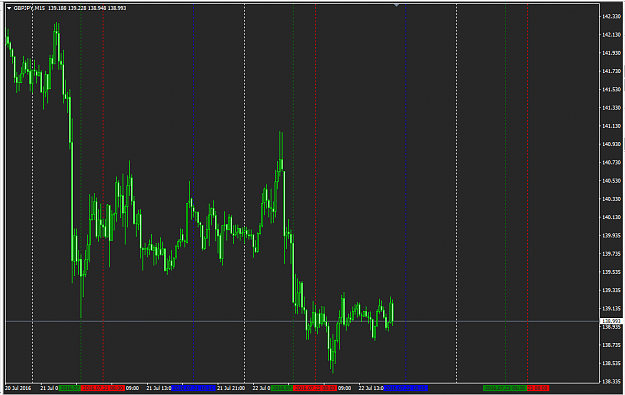Click the 142.330 price scale value
Viewport: 625px width, 395px height.
[x=612, y=16]
